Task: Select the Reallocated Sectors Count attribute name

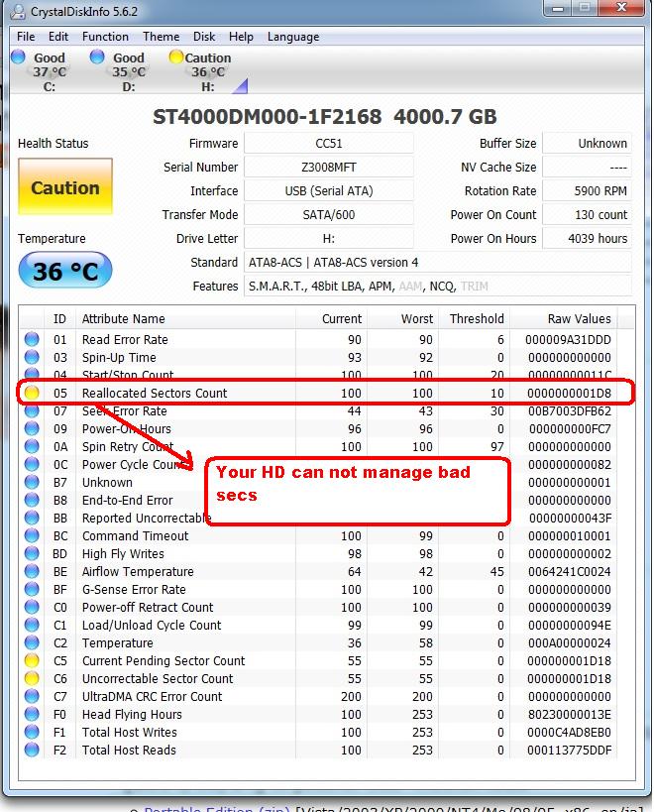Action: click(x=155, y=393)
